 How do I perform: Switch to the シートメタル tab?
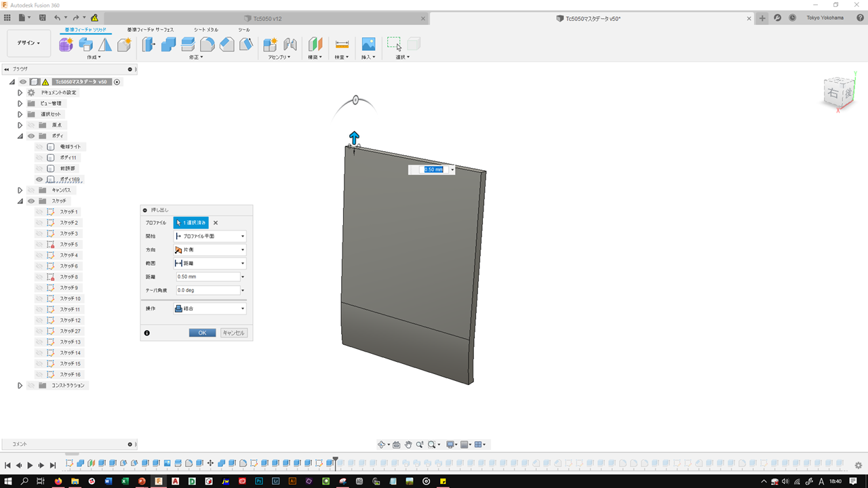pyautogui.click(x=205, y=30)
